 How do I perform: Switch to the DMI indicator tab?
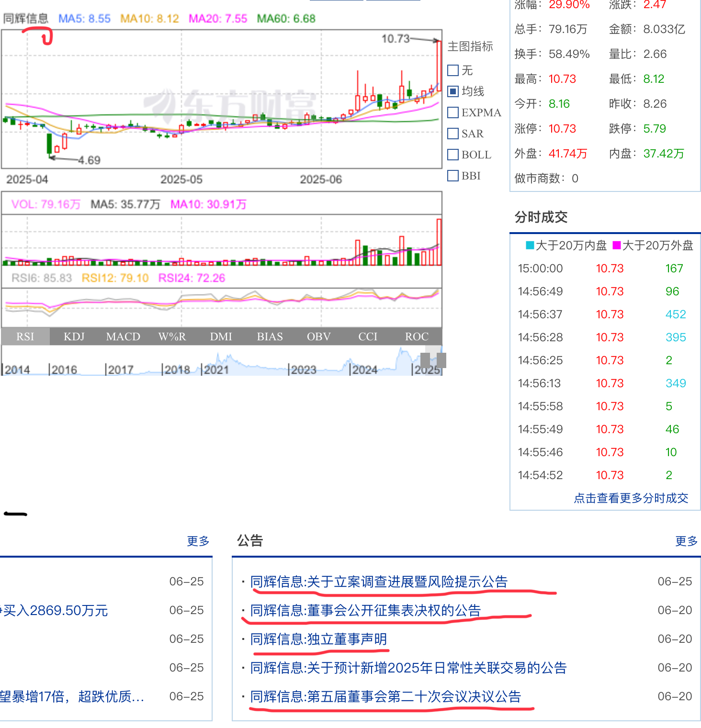point(221,336)
